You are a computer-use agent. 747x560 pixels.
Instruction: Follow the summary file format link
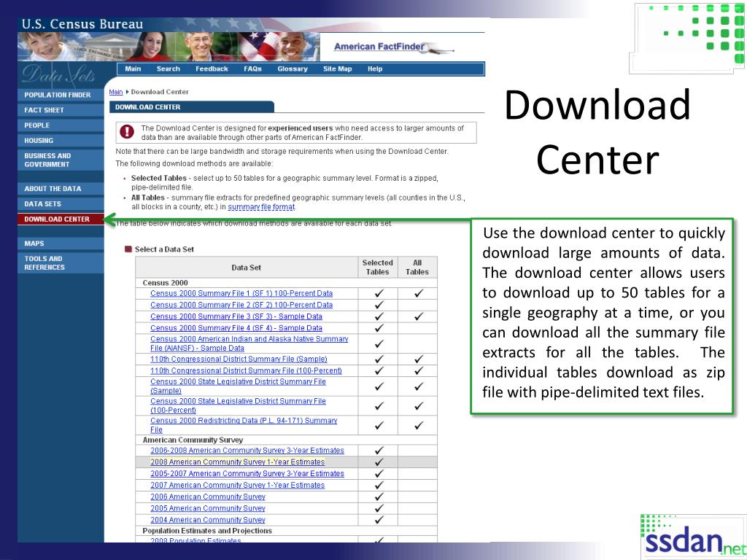click(x=261, y=207)
